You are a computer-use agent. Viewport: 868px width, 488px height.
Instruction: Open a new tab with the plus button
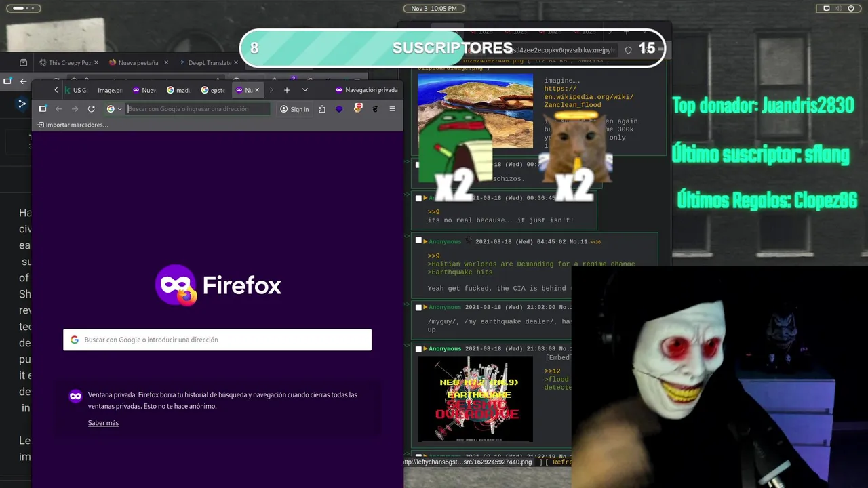287,90
